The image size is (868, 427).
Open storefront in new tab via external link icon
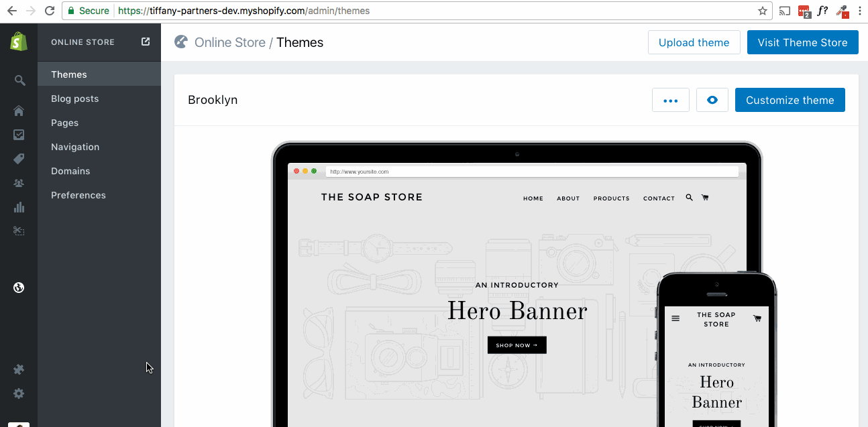click(145, 41)
